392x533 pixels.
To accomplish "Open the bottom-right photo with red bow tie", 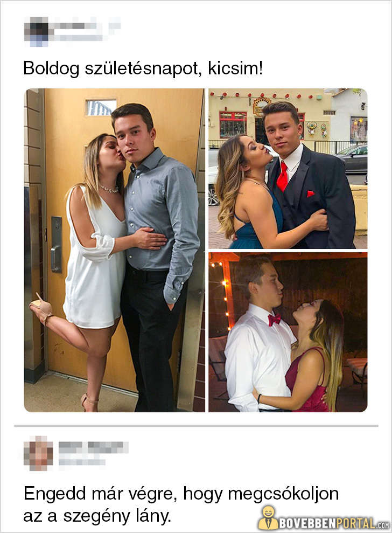I will point(288,332).
